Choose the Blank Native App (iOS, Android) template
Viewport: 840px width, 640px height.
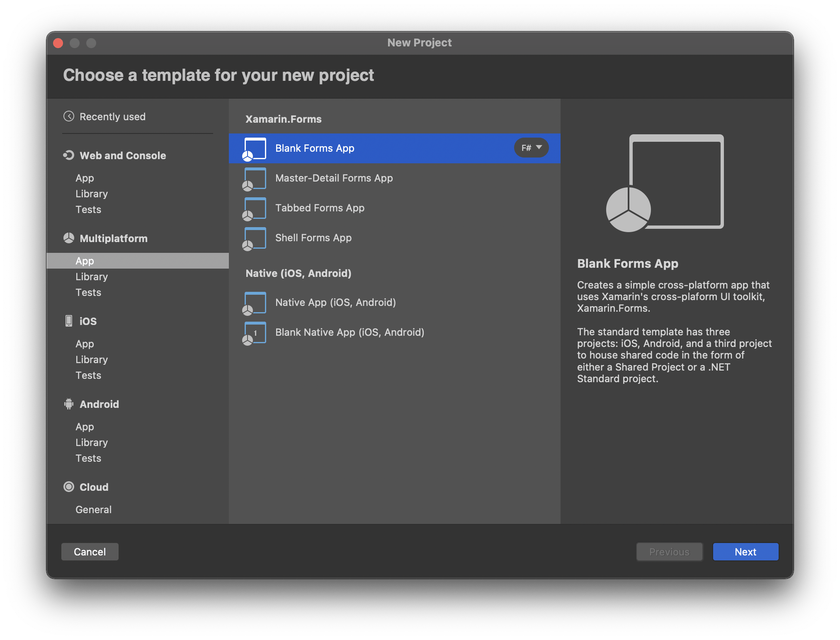(395, 332)
